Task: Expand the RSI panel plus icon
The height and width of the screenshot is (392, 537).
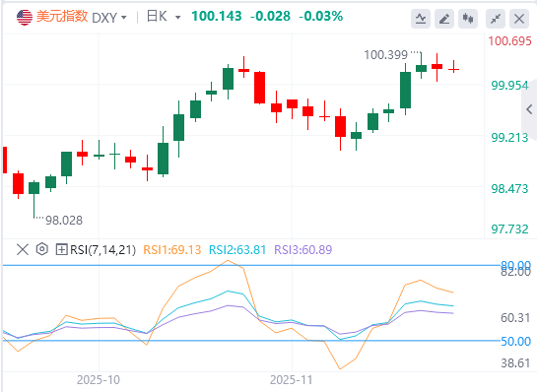Action: click(61, 249)
